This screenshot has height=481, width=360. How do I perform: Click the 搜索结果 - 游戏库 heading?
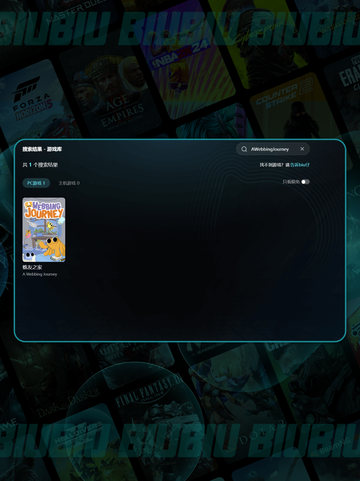point(42,149)
